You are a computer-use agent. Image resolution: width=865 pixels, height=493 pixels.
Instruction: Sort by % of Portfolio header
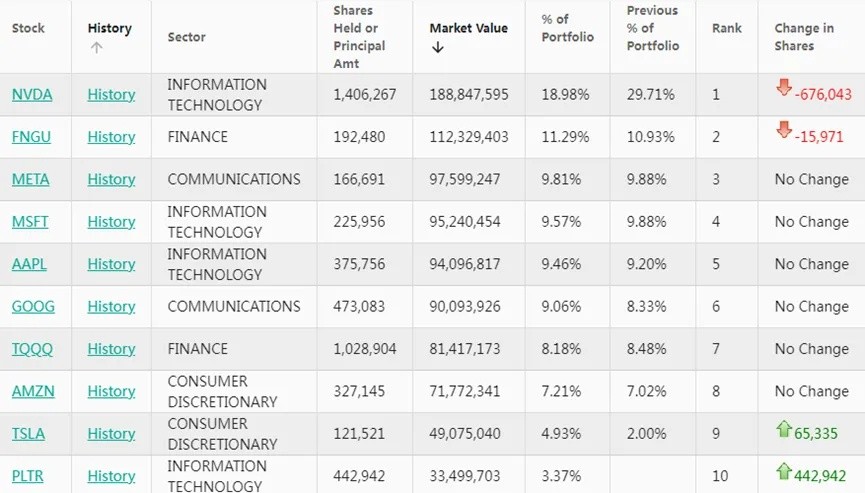pyautogui.click(x=567, y=28)
